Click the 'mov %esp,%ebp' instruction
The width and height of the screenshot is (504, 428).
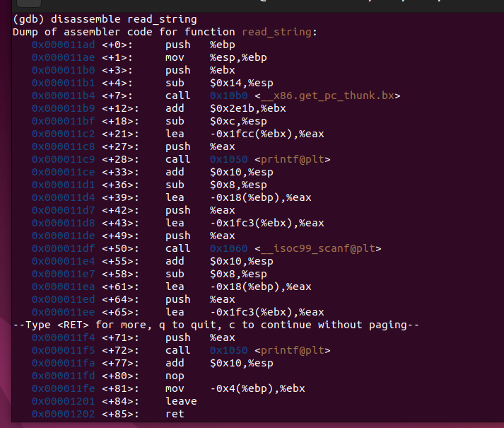pos(216,57)
